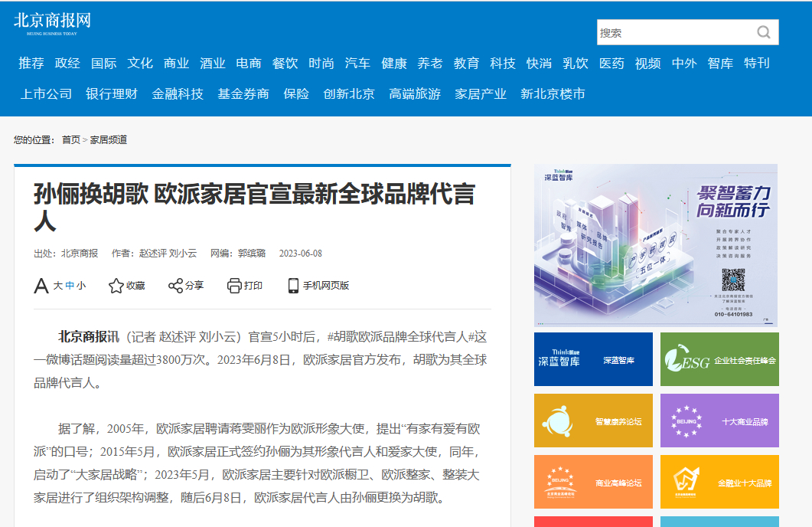Click into the 搜索 search field
Image resolution: width=812 pixels, height=527 pixels.
(x=673, y=32)
